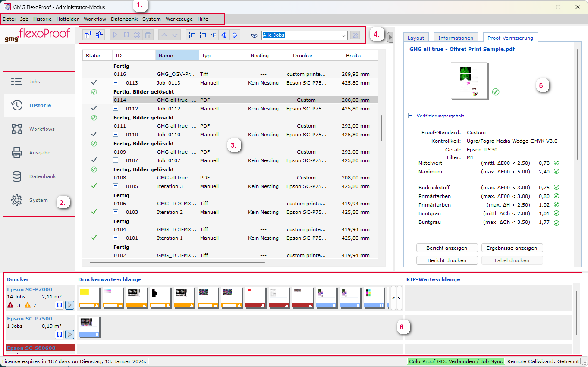The image size is (588, 367).
Task: Open Datenbank section in the sidebar
Action: [39, 176]
